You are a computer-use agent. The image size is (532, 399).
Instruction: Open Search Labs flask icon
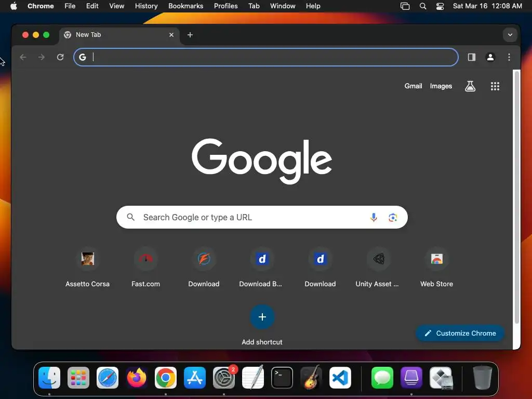pyautogui.click(x=470, y=86)
